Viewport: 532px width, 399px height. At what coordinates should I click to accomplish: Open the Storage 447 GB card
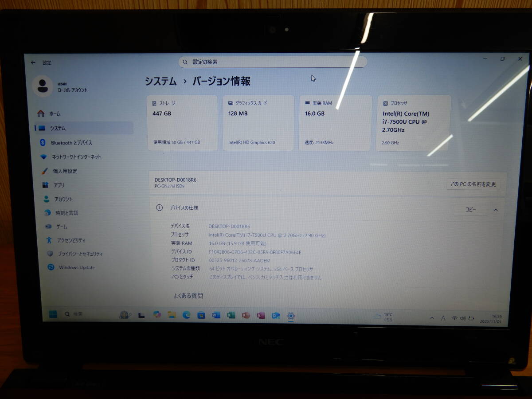(182, 123)
